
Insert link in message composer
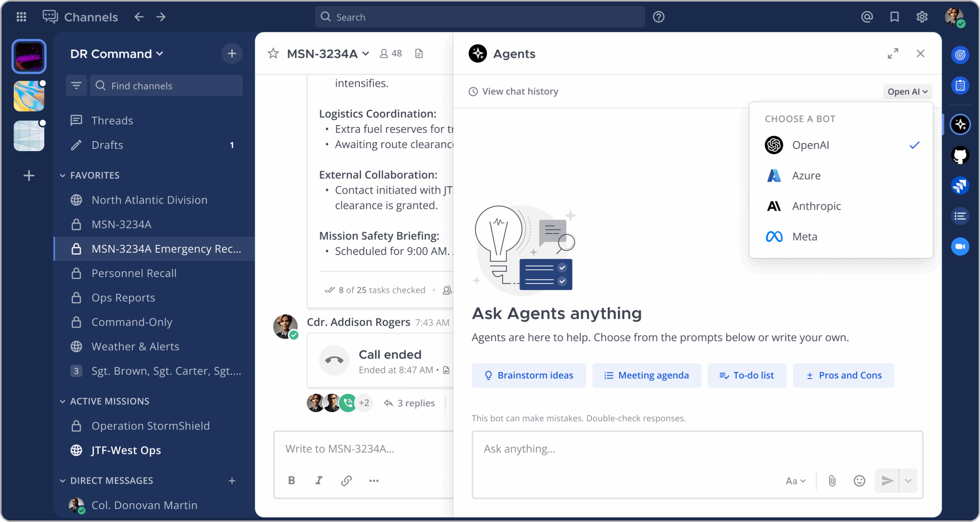[346, 481]
